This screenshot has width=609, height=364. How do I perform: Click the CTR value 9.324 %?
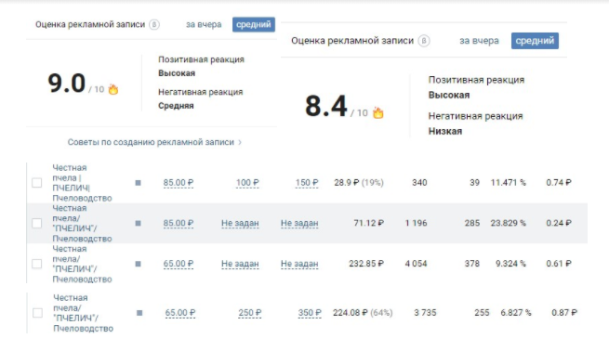pyautogui.click(x=510, y=264)
